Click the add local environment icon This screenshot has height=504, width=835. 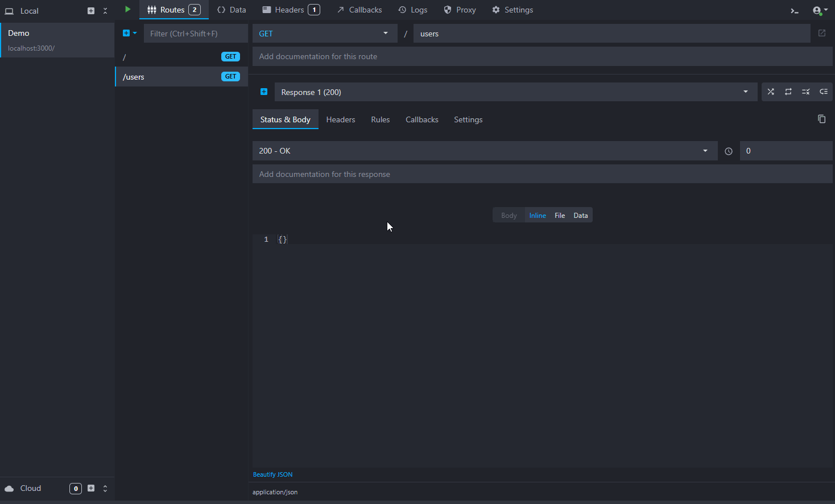[x=91, y=11]
